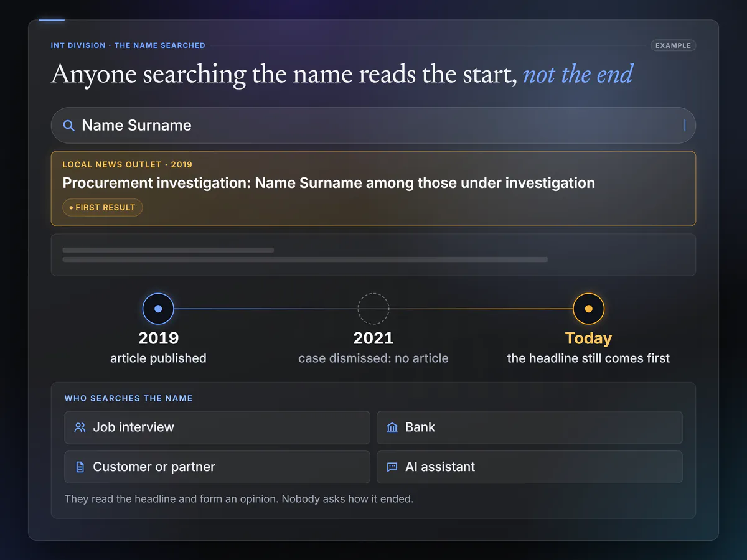747x560 pixels.
Task: Select the Job interview card
Action: (x=217, y=427)
